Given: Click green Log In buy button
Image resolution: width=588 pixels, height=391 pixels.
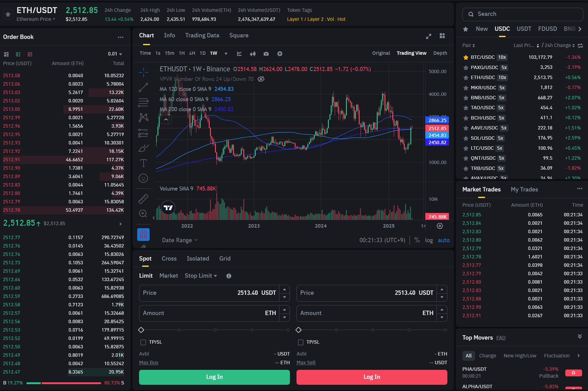Looking at the screenshot, I should click(214, 377).
